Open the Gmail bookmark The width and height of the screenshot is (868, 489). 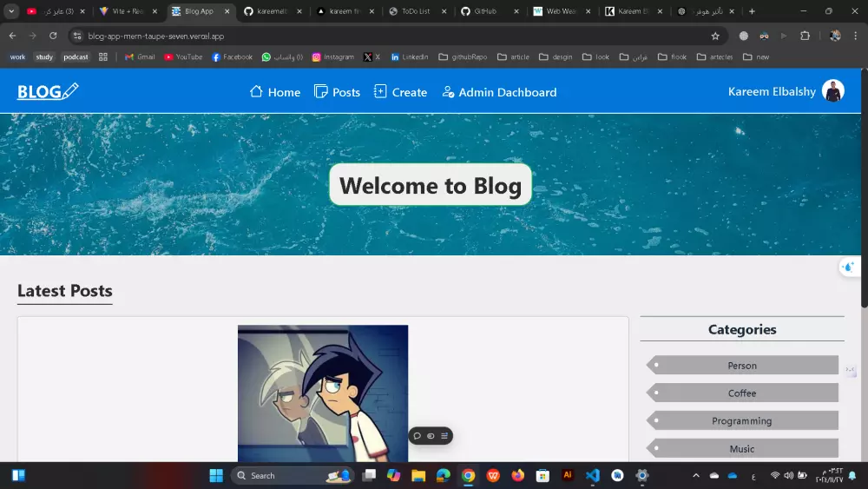point(140,57)
